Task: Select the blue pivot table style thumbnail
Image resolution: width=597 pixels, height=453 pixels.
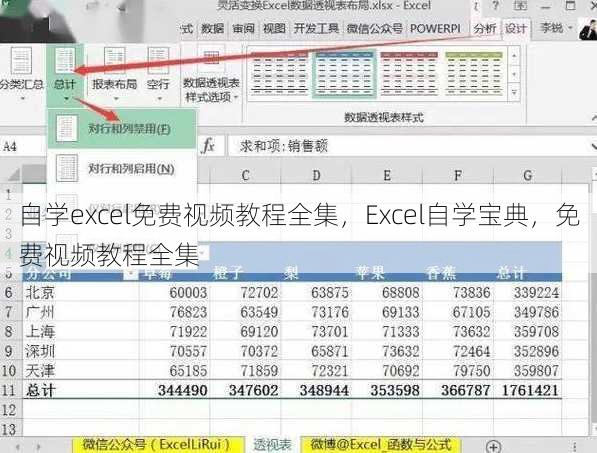Action: coord(344,74)
